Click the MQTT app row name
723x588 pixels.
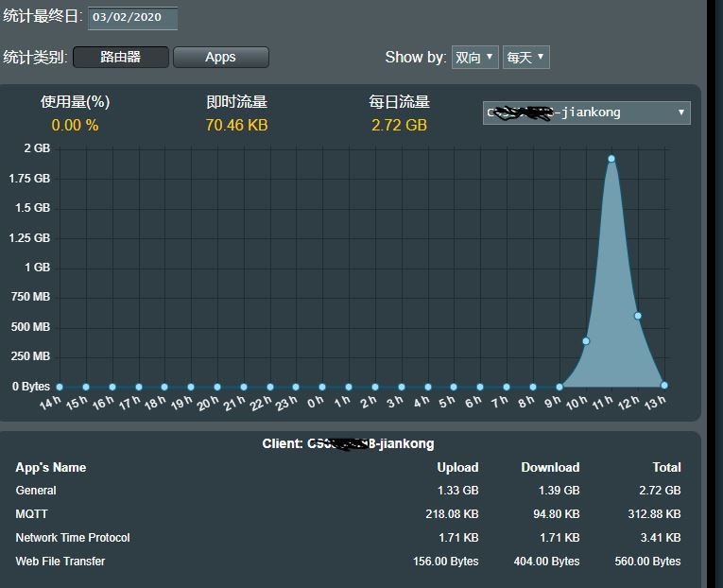(x=32, y=513)
